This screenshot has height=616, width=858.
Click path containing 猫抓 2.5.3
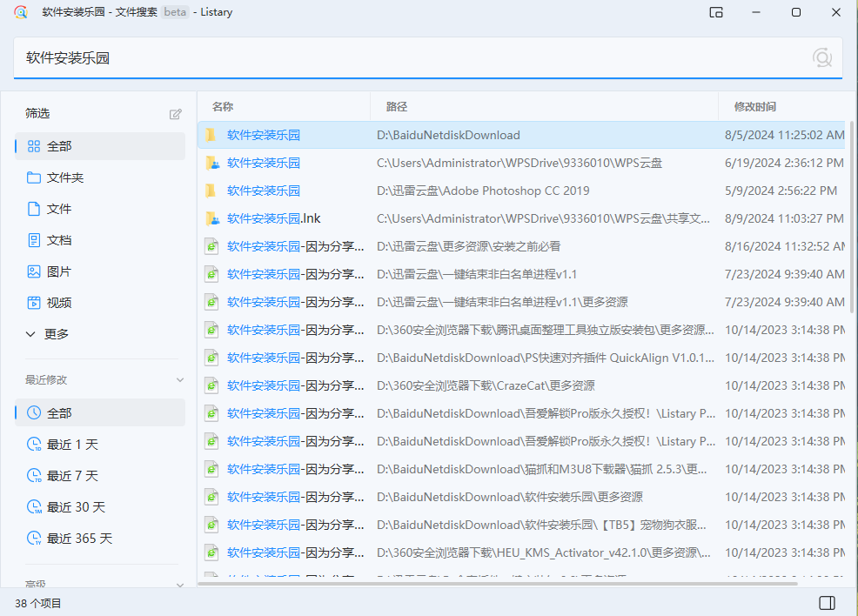[541, 469]
